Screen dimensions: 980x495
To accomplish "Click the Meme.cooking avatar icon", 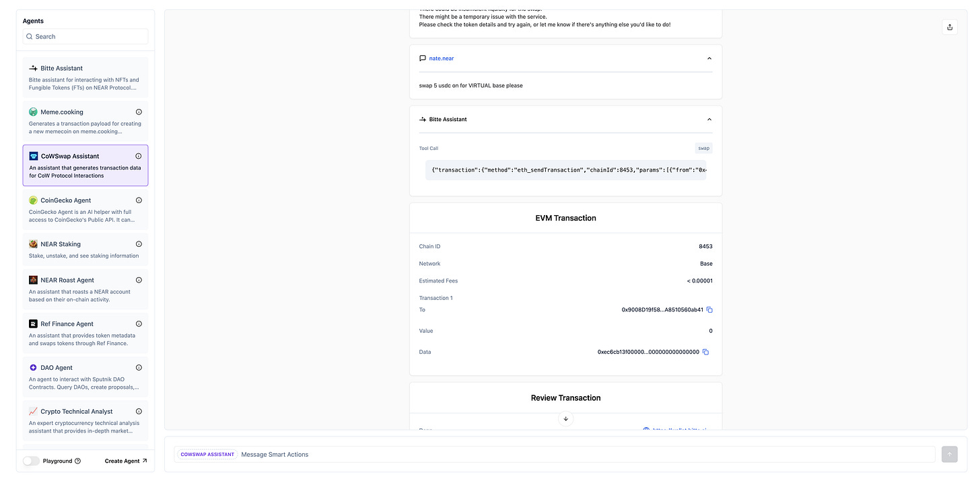I will pos(33,112).
